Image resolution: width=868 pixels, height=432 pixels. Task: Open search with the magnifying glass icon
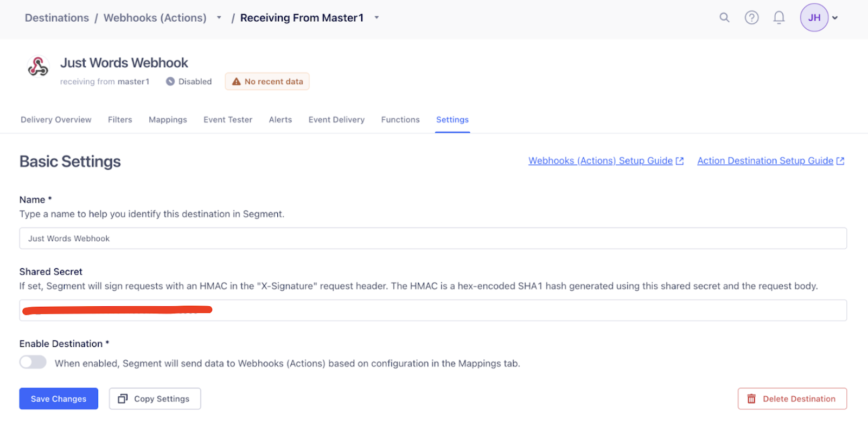point(724,17)
